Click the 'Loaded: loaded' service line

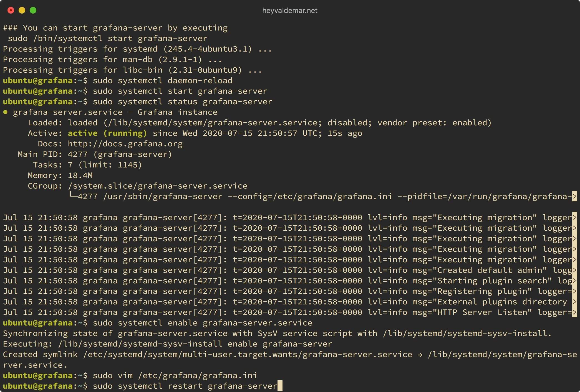[x=259, y=123]
